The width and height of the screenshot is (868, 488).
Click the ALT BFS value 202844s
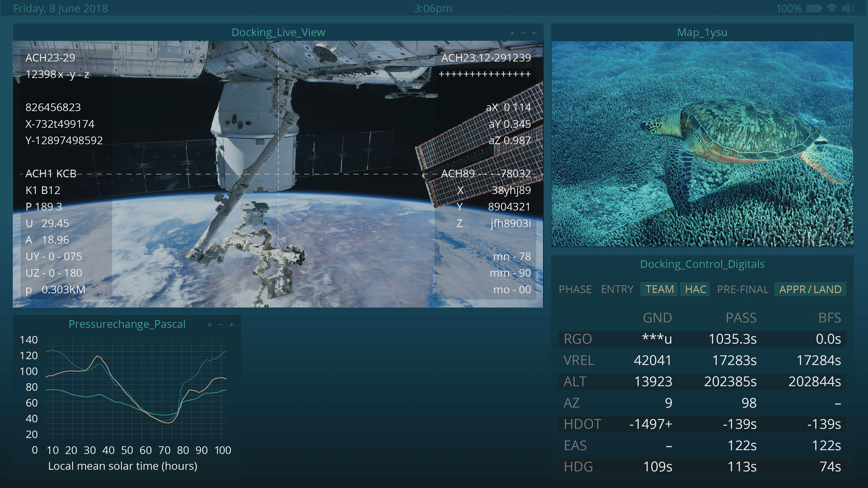pos(814,382)
